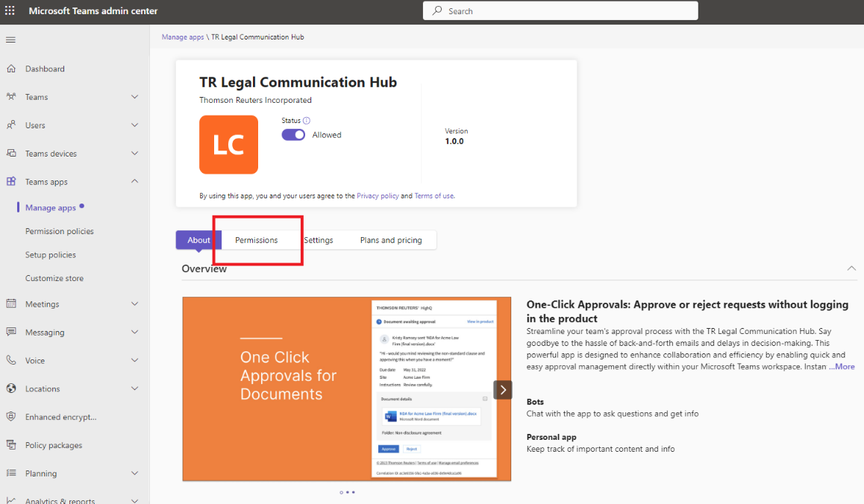The image size is (864, 504).
Task: Open Setup policies page
Action: (51, 255)
